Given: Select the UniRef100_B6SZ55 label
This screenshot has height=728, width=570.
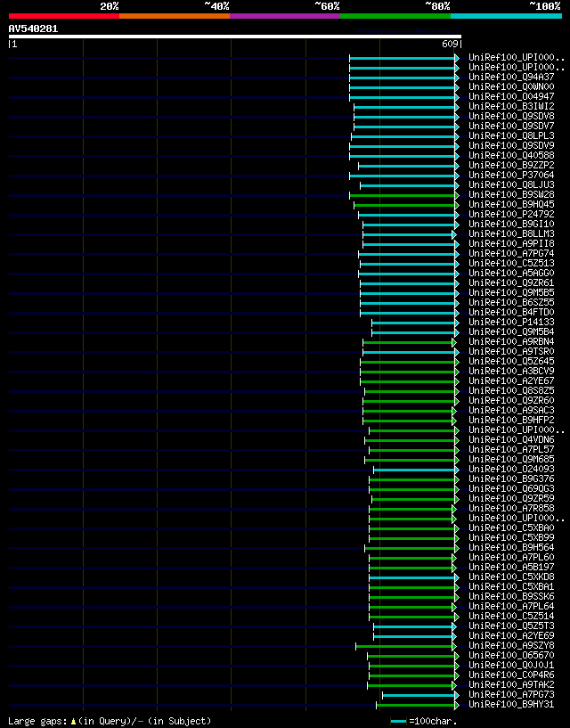Looking at the screenshot, I should (511, 302).
